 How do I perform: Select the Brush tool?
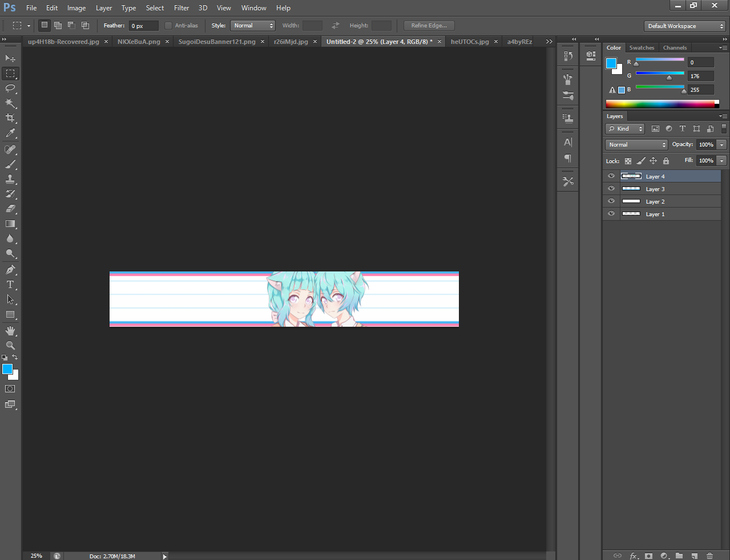[x=10, y=164]
